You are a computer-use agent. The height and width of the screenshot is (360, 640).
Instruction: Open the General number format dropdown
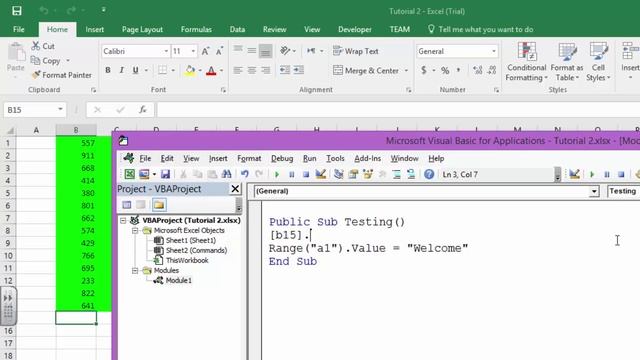coord(494,51)
